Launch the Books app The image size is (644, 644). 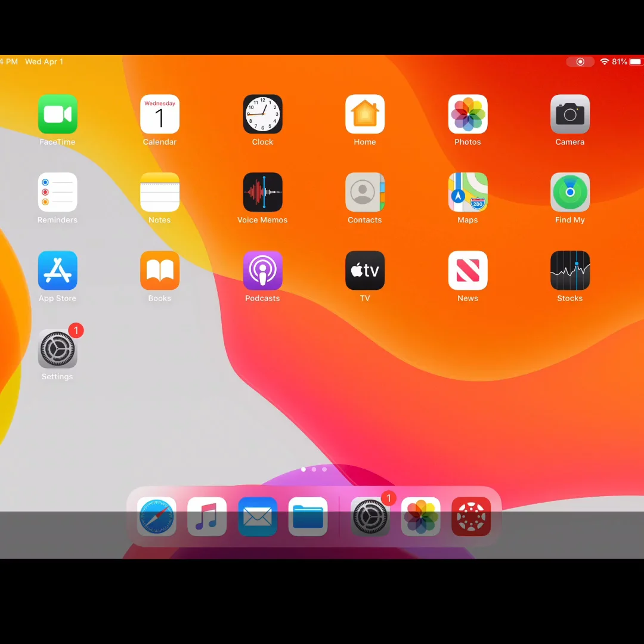[x=160, y=271]
